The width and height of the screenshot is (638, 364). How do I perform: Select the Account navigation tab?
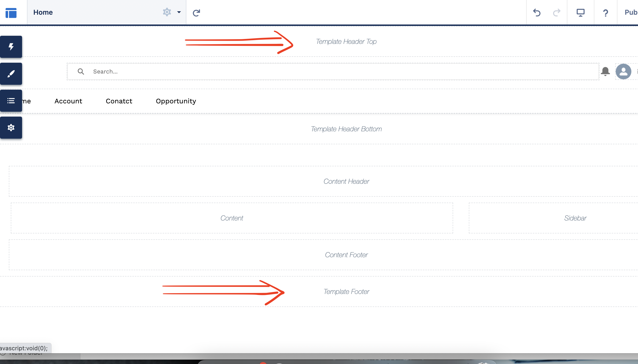click(68, 101)
